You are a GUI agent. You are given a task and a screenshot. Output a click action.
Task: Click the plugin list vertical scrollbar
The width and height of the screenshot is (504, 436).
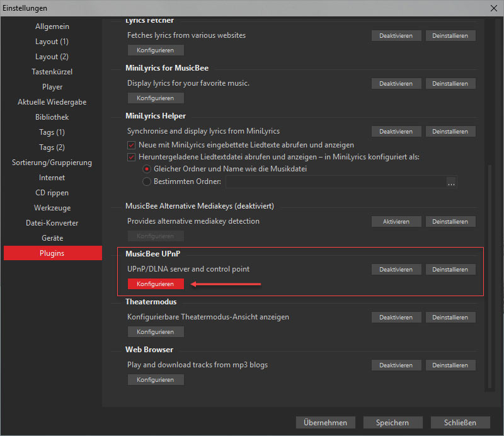click(490, 277)
